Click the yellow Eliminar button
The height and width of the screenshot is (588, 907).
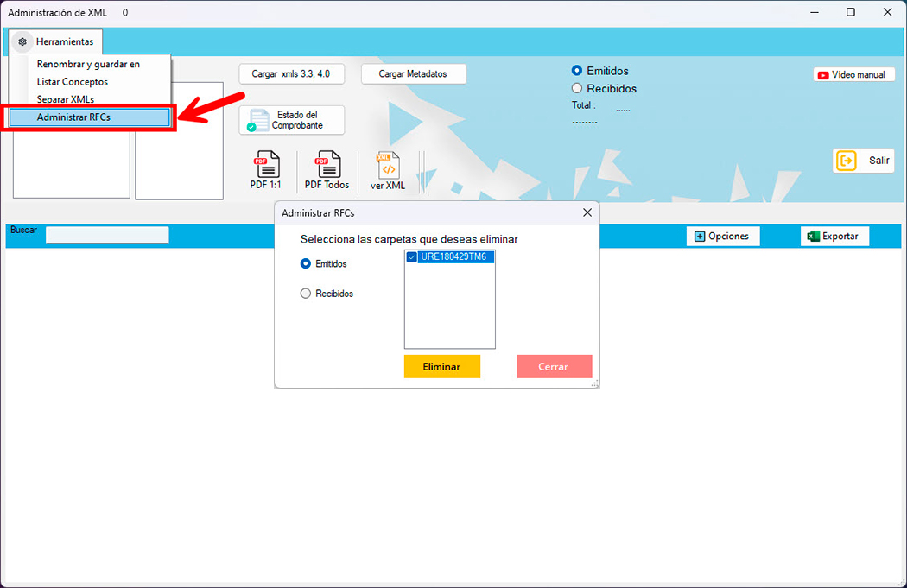point(441,366)
